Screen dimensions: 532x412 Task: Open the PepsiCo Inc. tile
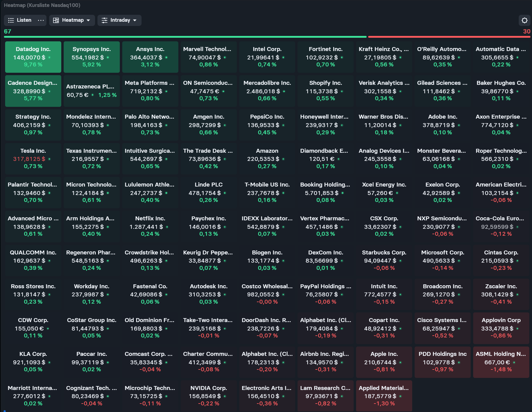pyautogui.click(x=267, y=125)
